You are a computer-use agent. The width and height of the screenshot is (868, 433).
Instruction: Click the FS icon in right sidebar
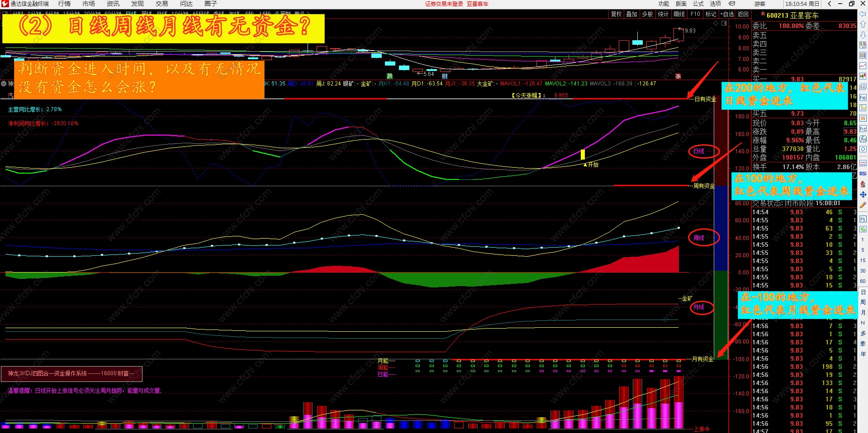(863, 219)
